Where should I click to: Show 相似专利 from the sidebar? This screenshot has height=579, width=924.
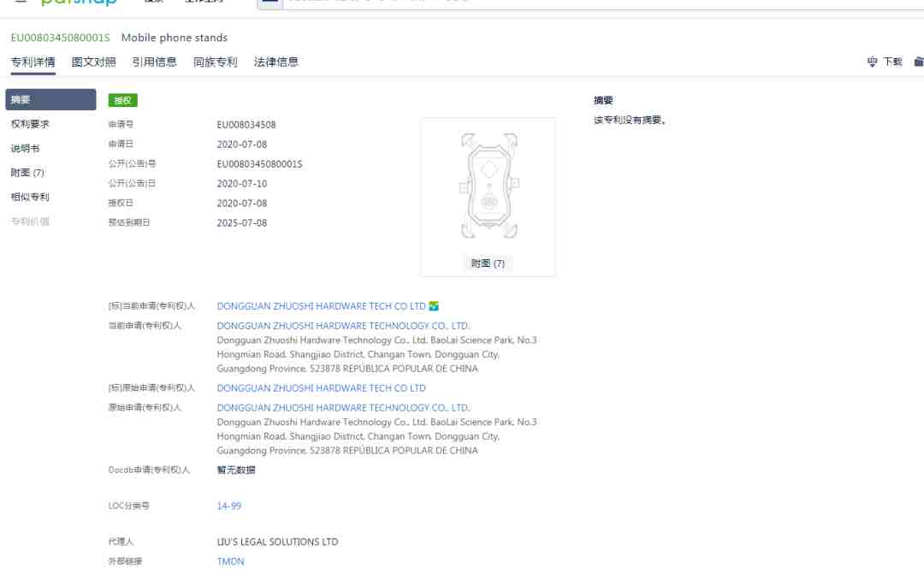(30, 197)
